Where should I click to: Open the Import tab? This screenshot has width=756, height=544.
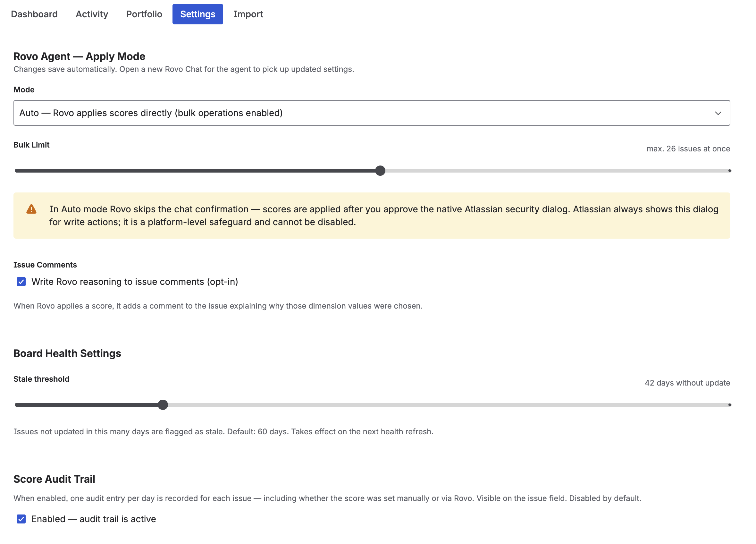(x=248, y=14)
